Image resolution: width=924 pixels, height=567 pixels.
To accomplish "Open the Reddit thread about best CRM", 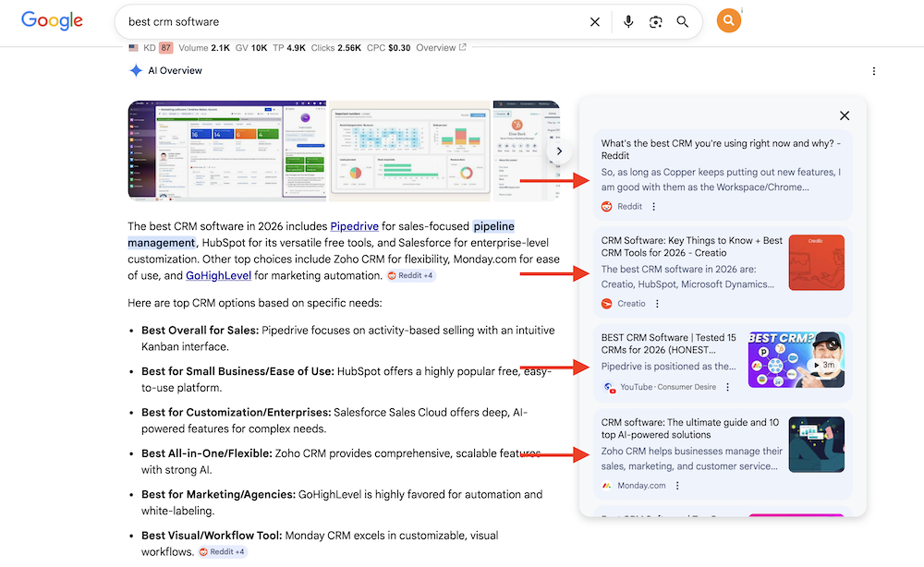I will point(721,149).
